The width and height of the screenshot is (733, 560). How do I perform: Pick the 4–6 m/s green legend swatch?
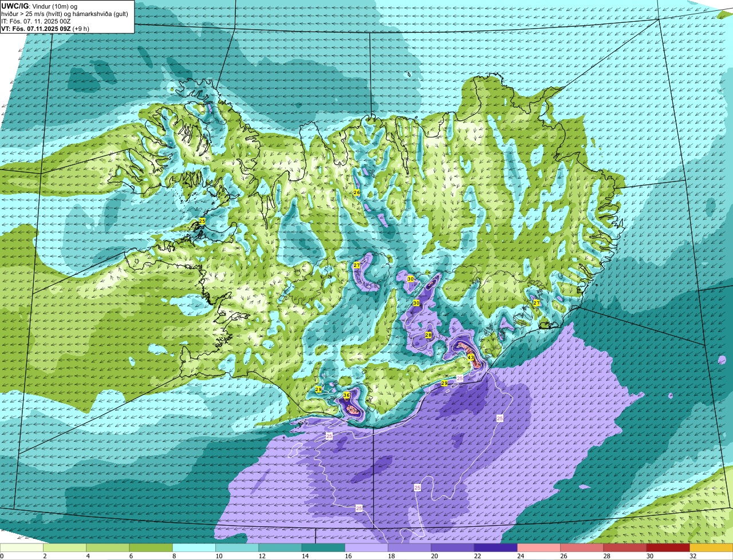(108, 547)
